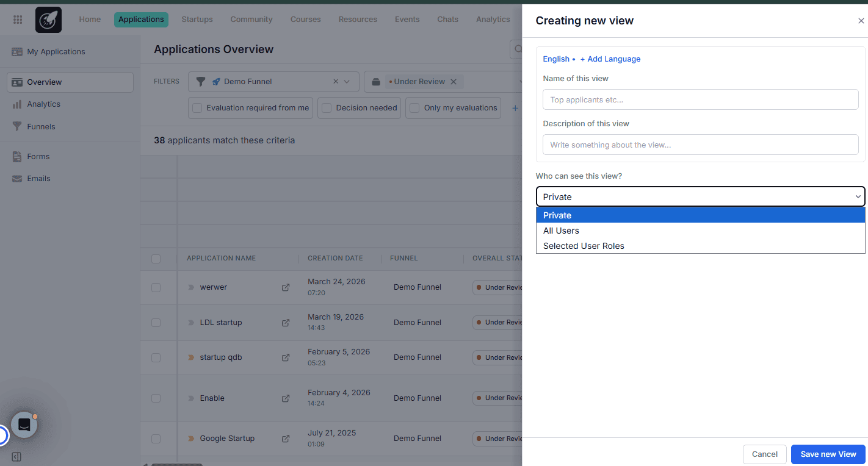Screen dimensions: 868x466
Task: Toggle the Decision needed checkbox
Action: pyautogui.click(x=327, y=108)
